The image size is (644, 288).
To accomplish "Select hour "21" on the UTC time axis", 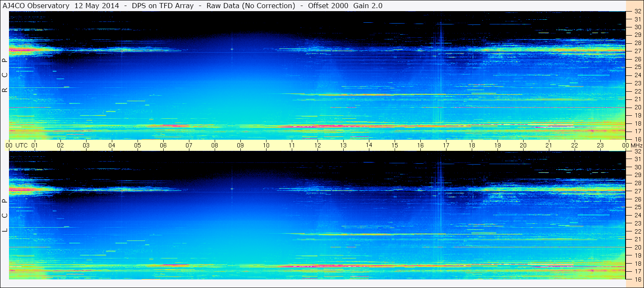I will click(549, 145).
